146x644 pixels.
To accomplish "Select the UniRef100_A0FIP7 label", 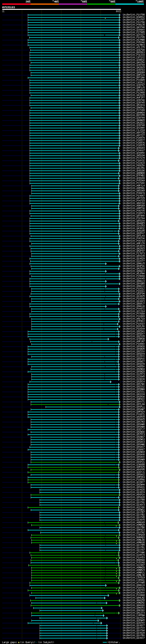I will point(134,98).
